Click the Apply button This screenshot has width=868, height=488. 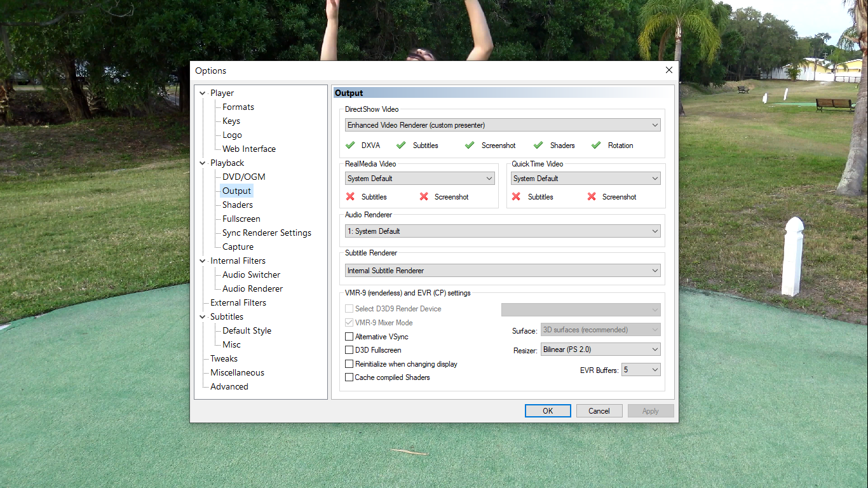tap(651, 411)
